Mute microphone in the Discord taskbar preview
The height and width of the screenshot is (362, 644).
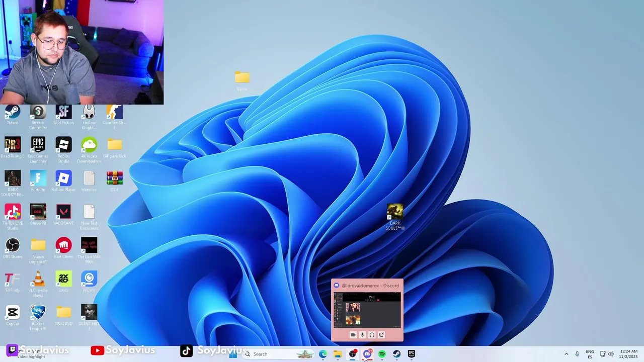(362, 335)
